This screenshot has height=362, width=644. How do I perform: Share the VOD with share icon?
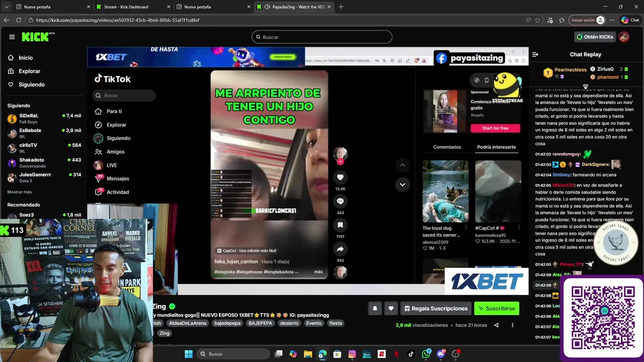[x=496, y=325]
